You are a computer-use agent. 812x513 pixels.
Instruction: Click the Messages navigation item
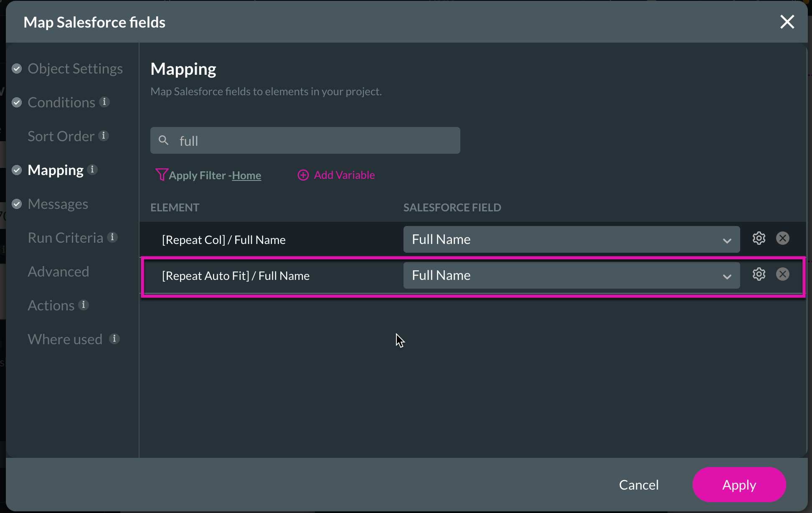tap(58, 203)
